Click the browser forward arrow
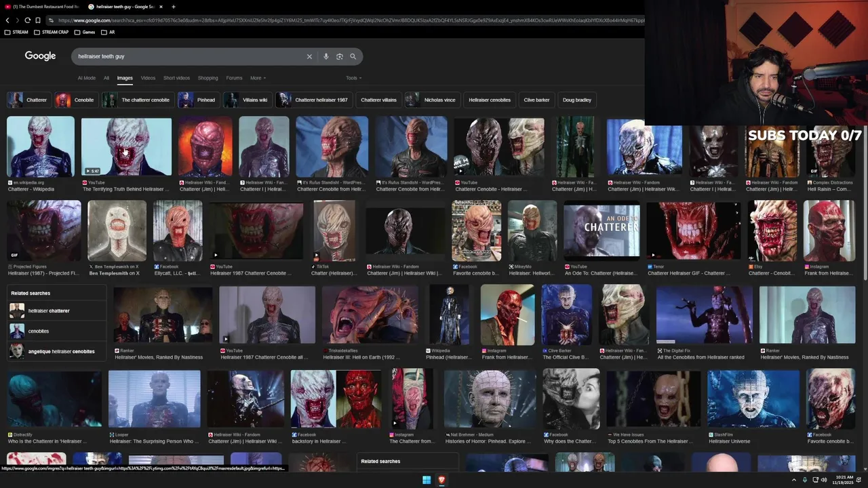 coord(17,20)
